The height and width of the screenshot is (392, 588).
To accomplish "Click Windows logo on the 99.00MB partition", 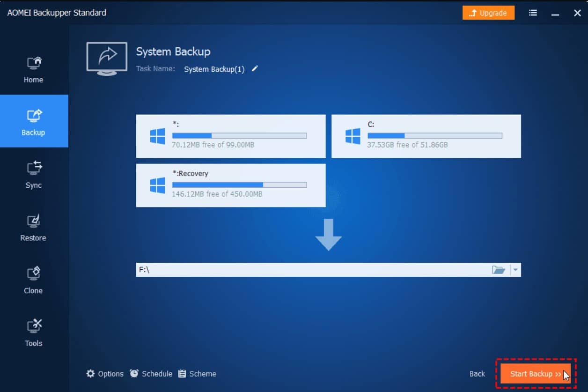I will 157,136.
